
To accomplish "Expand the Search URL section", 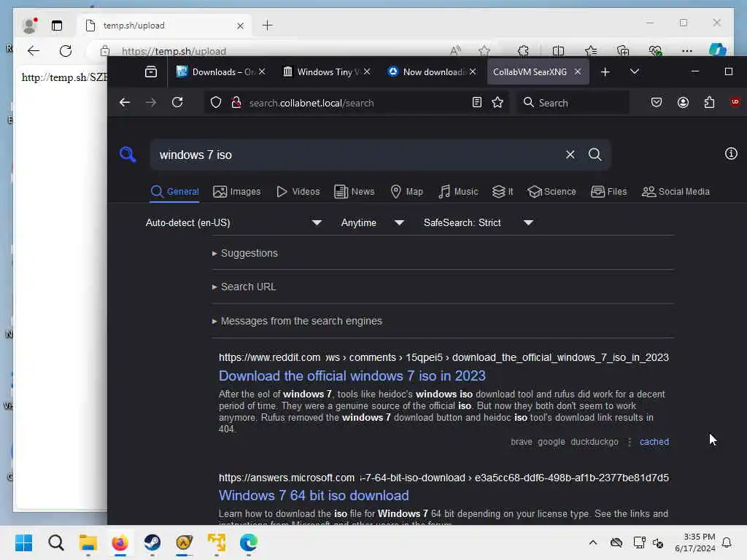I will 244,287.
